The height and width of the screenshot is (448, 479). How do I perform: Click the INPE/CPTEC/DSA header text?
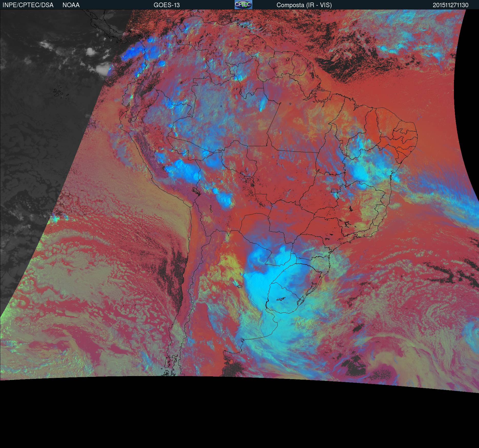tap(28, 5)
